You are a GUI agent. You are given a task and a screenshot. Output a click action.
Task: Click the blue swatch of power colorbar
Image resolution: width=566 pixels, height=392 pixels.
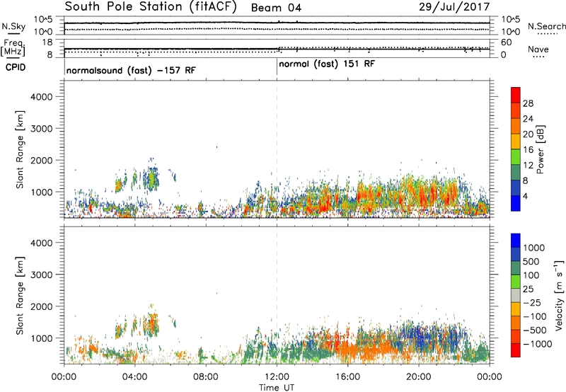tap(516, 203)
